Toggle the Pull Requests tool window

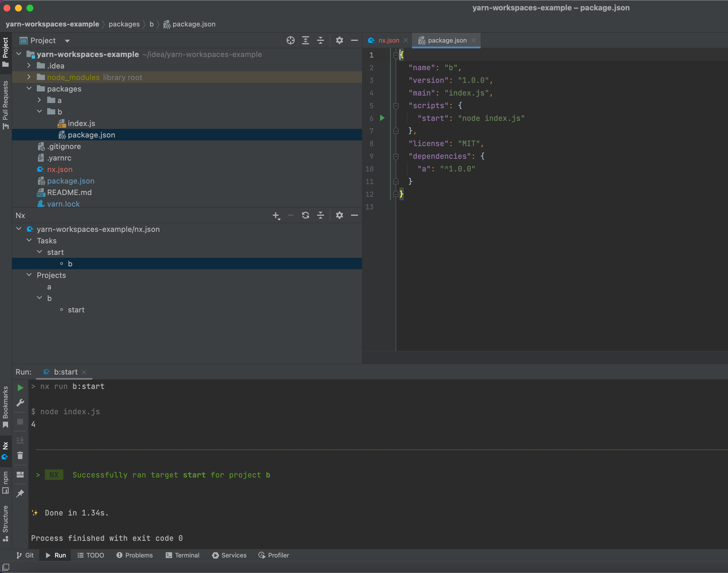coord(5,102)
